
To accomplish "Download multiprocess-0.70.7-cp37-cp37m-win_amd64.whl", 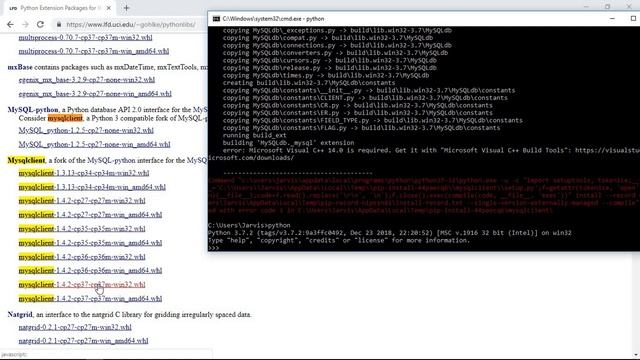I will [x=93, y=51].
